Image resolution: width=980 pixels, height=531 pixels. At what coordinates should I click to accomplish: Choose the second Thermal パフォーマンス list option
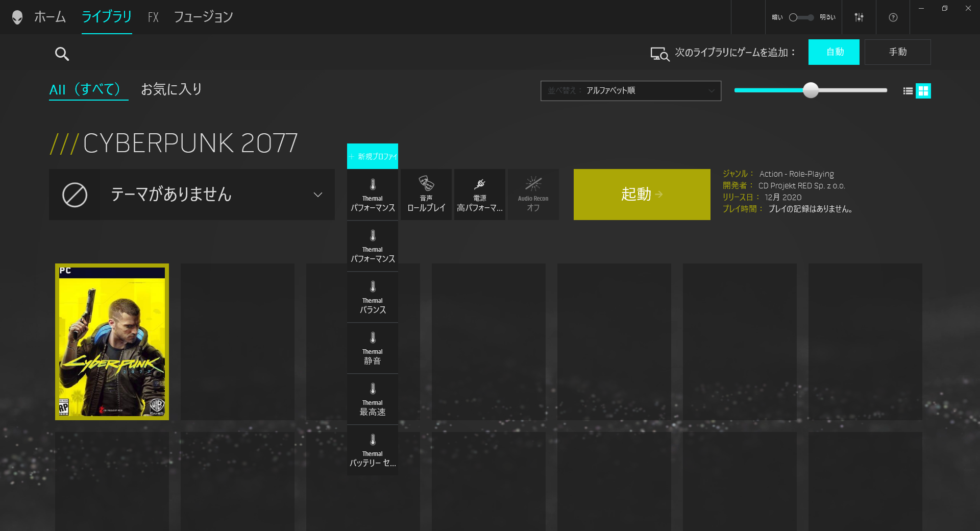coord(373,246)
